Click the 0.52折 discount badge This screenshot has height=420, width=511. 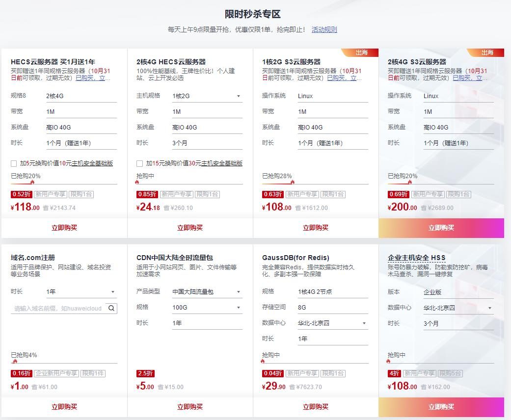(x=22, y=194)
